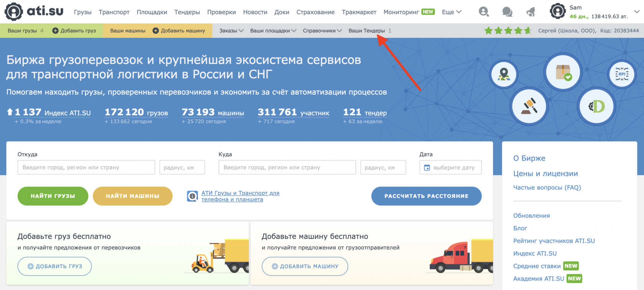Click the НАЙТИ МАШИНЫ button
The height and width of the screenshot is (290, 644).
click(x=133, y=196)
